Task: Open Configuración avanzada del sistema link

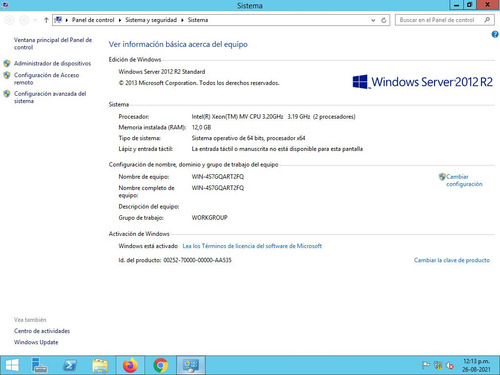Action: point(50,97)
